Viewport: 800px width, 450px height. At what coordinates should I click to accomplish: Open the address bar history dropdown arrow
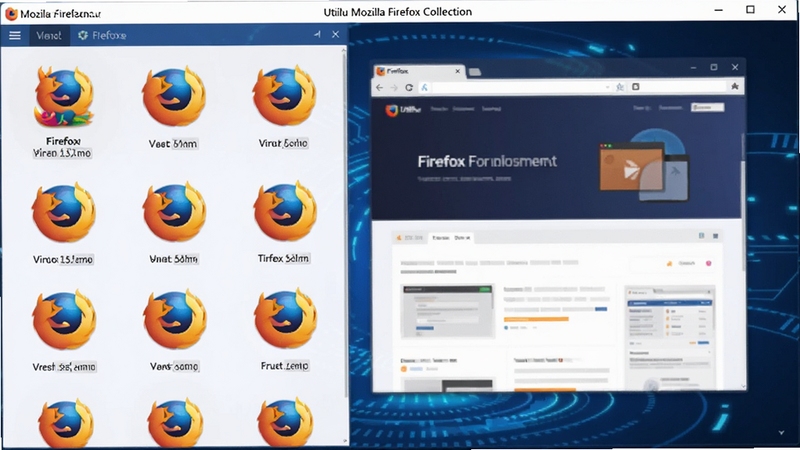coord(607,87)
